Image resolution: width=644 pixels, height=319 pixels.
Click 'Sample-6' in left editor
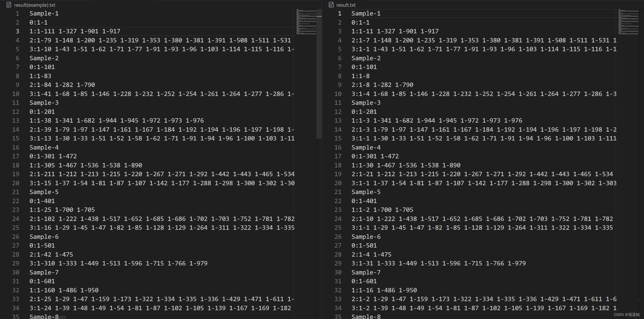tap(44, 237)
